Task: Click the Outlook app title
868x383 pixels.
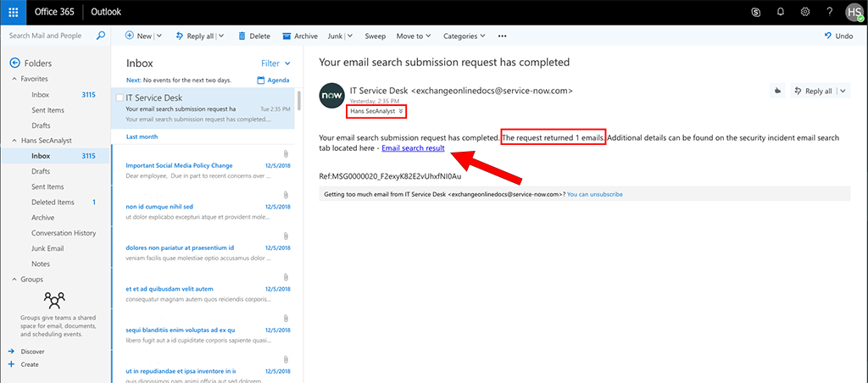Action: tap(105, 12)
